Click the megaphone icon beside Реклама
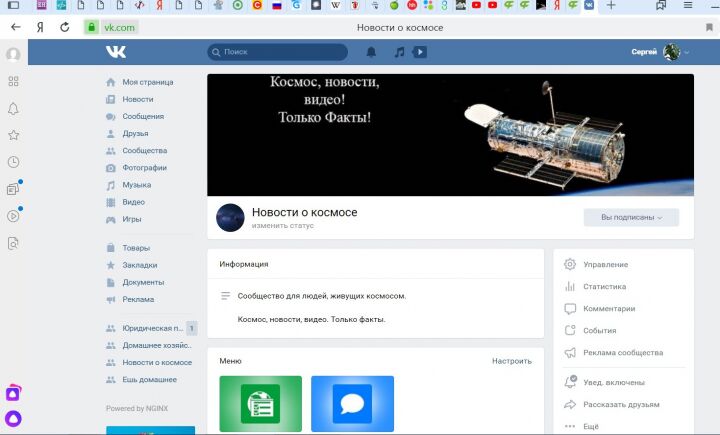The width and height of the screenshot is (720, 435). pyautogui.click(x=111, y=299)
